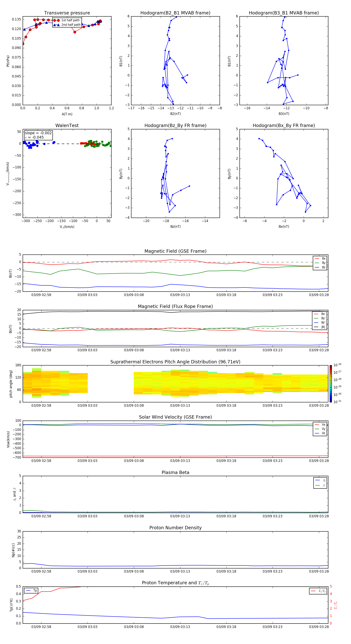
Task: Click the V_remaining(km/s) y-axis label
Action: [8, 173]
